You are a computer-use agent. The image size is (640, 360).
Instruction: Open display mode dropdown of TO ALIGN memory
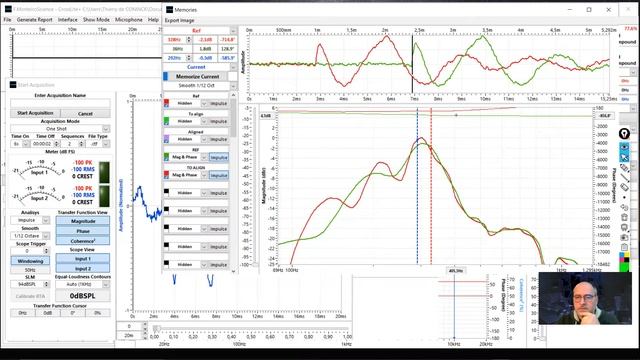pos(204,175)
